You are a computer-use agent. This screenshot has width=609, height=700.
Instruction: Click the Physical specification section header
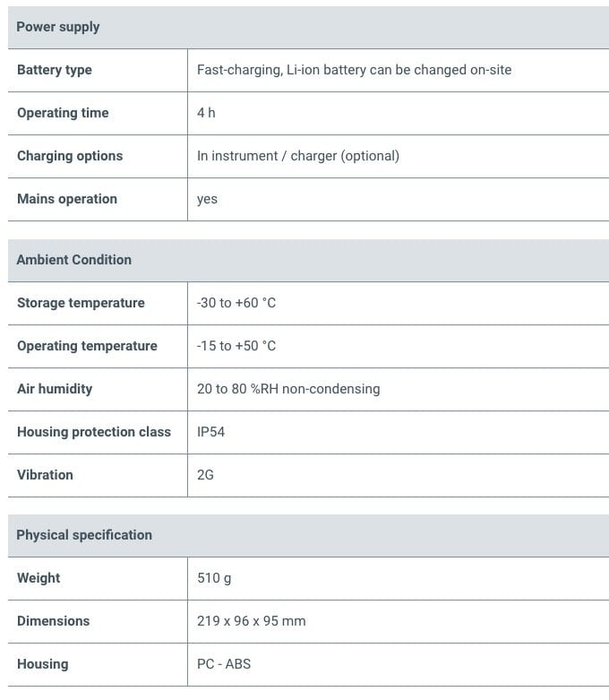(84, 535)
